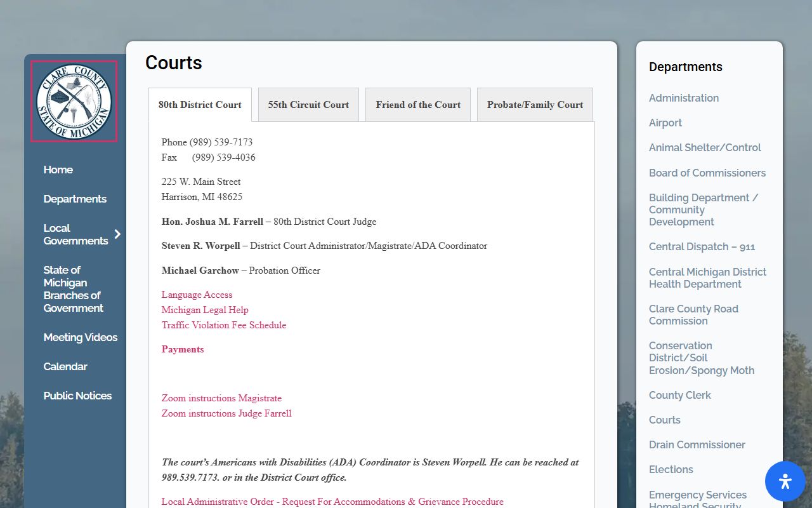
Task: Open Central Dispatch – 911 link
Action: coord(702,247)
